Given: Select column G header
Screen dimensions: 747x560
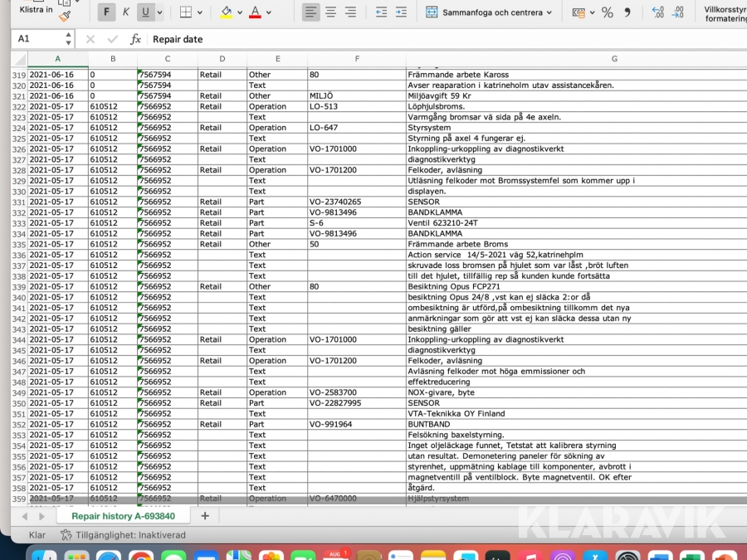Looking at the screenshot, I should pos(614,58).
